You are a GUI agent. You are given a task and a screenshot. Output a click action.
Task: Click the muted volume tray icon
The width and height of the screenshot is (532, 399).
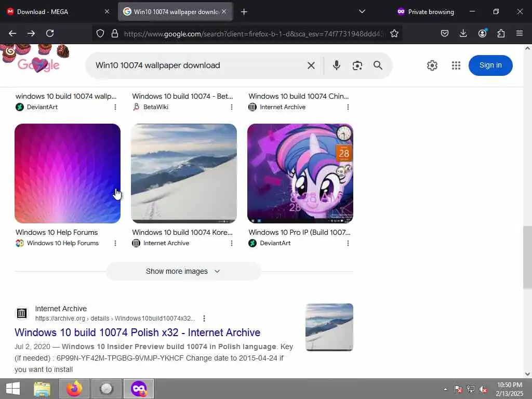click(x=483, y=389)
